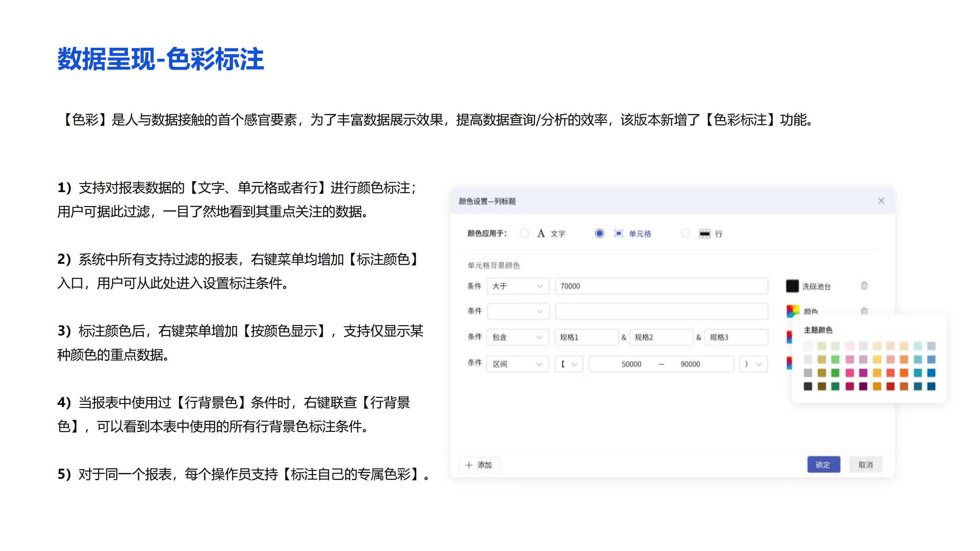Open the left bracket interval dropdown

coord(569,364)
